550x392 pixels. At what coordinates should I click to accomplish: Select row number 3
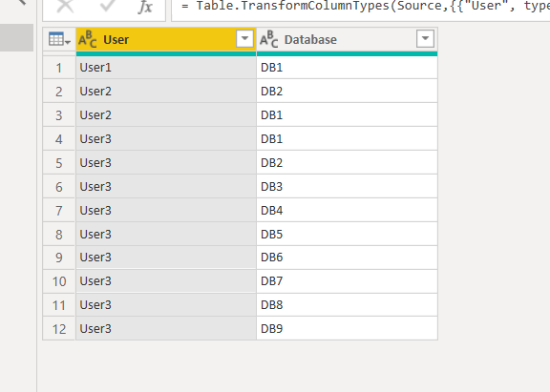[x=59, y=115]
